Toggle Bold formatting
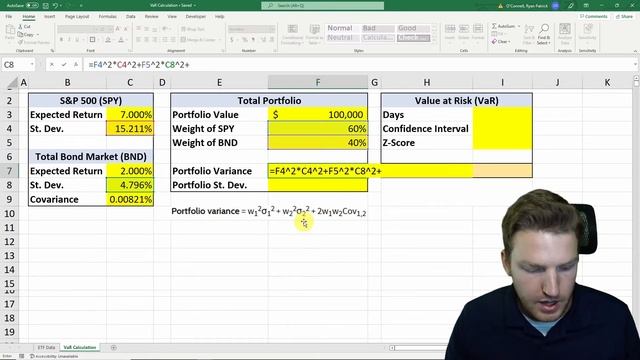Screen dimensions: 640x360 (x=61, y=40)
